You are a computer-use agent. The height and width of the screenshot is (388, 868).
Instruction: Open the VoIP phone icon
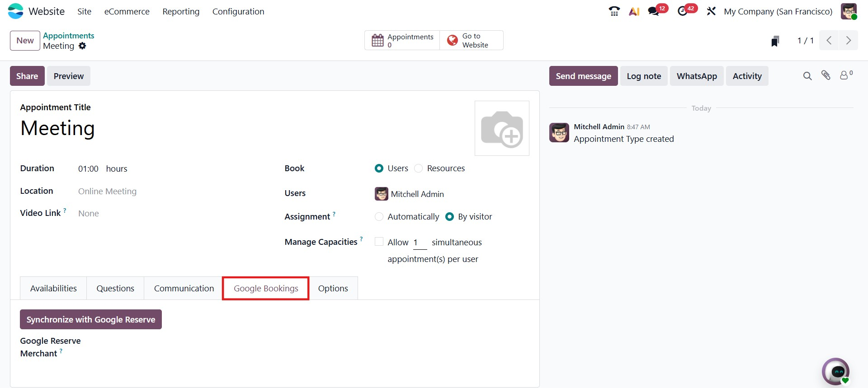[614, 11]
